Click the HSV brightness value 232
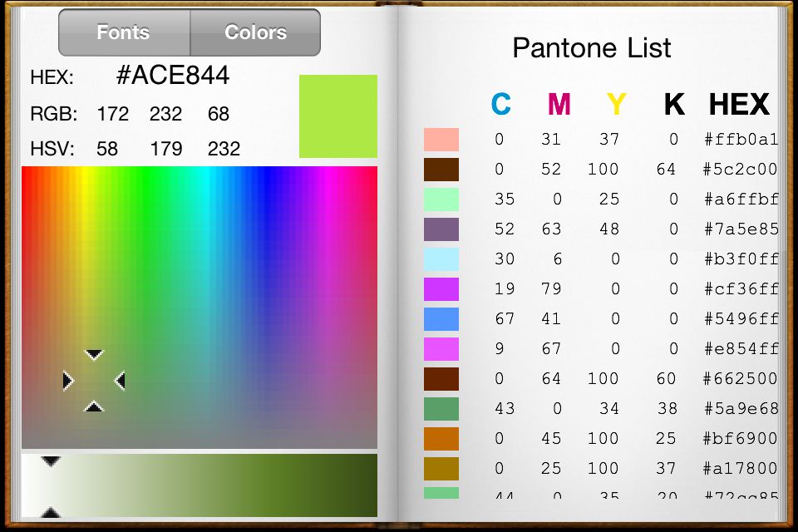This screenshot has height=532, width=798. pos(224,149)
